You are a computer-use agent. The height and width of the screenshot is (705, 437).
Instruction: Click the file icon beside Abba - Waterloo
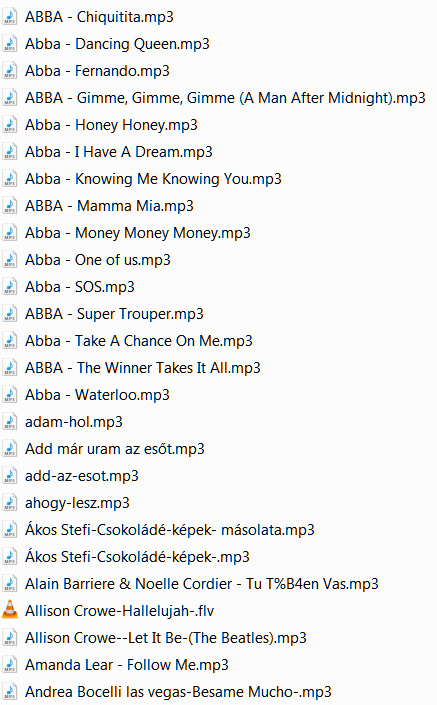10,394
